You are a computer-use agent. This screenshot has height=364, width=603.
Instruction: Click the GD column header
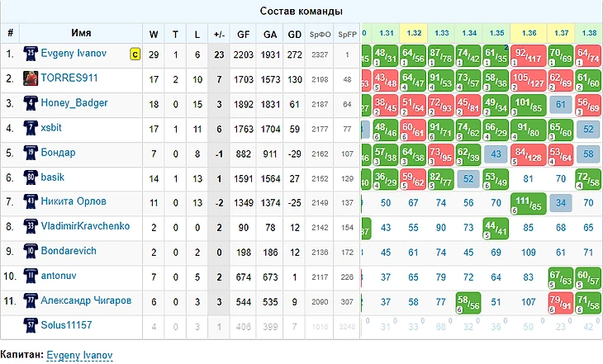coord(295,34)
